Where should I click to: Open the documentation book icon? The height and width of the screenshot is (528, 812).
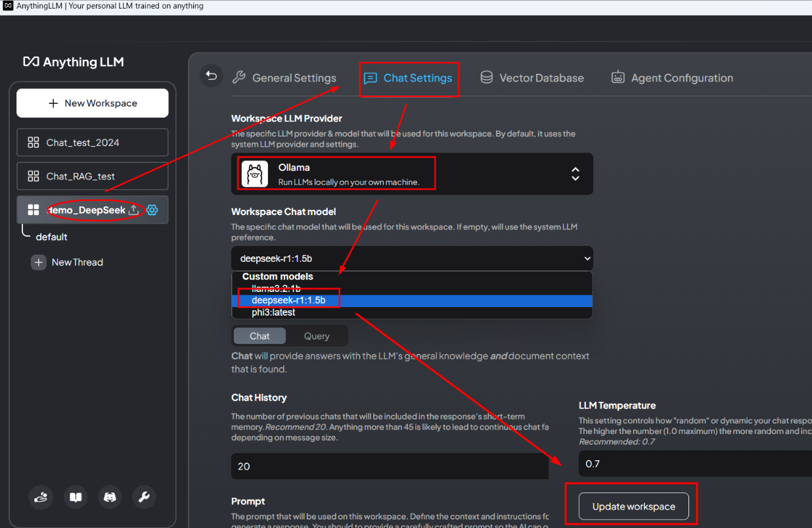[x=76, y=497]
